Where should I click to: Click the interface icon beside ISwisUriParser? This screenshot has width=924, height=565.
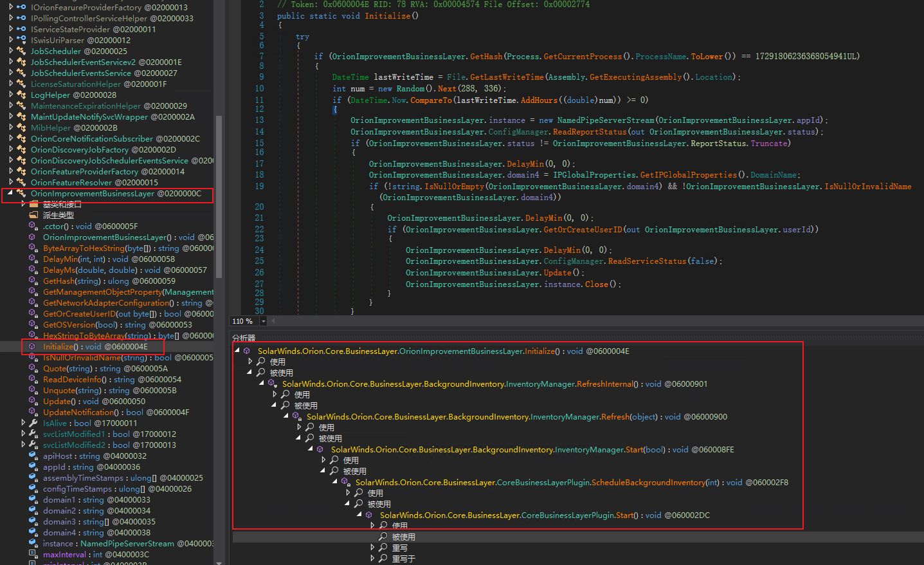(x=21, y=40)
